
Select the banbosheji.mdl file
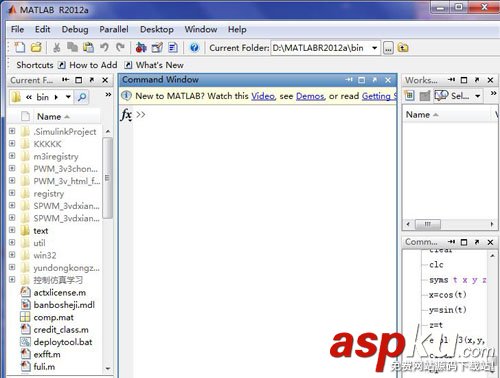click(x=58, y=305)
